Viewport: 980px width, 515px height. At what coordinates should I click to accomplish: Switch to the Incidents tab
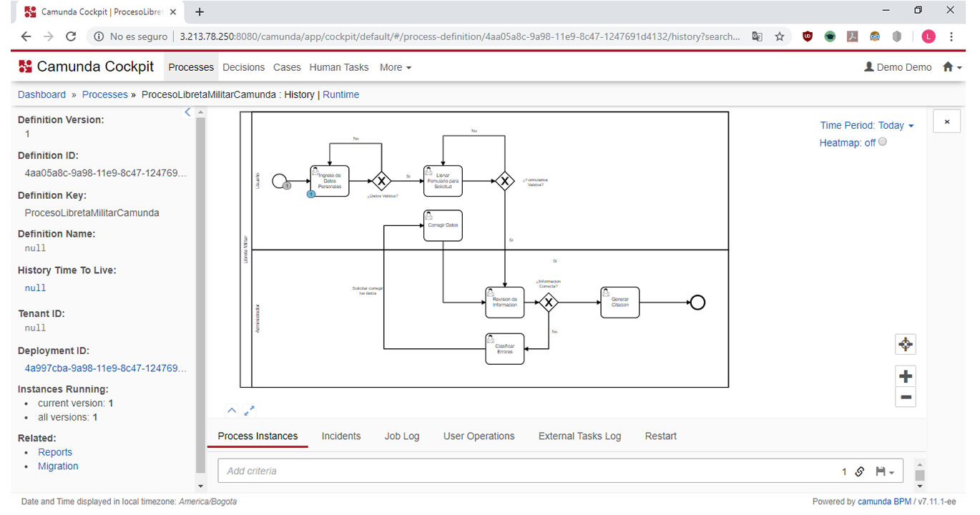pos(341,436)
